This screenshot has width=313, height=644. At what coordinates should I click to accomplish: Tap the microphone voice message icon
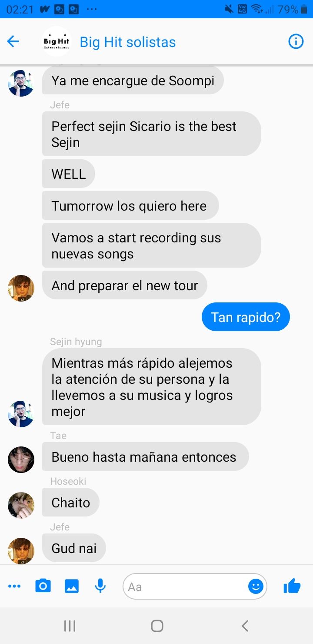tap(100, 586)
